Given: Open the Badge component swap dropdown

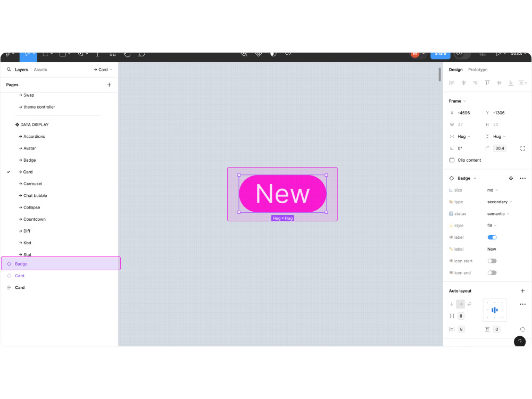Looking at the screenshot, I should click(x=467, y=178).
